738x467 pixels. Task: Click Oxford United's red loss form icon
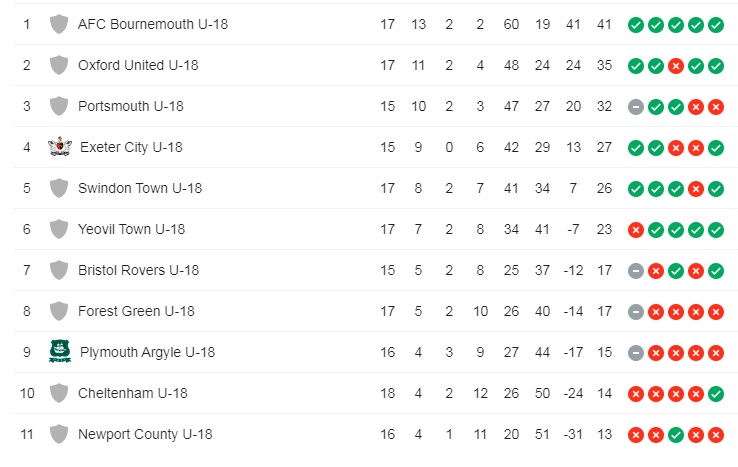tap(676, 66)
